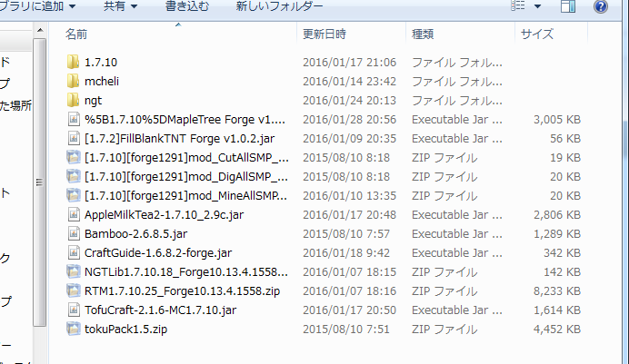This screenshot has height=364, width=629.
Task: Toggle the preview pane icon
Action: click(x=568, y=6)
